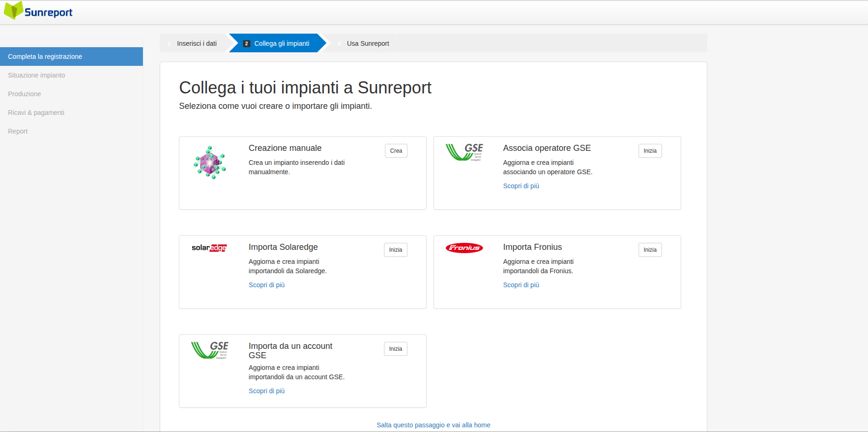The width and height of the screenshot is (868, 432).
Task: Select step Usa Sunreport
Action: 367,43
